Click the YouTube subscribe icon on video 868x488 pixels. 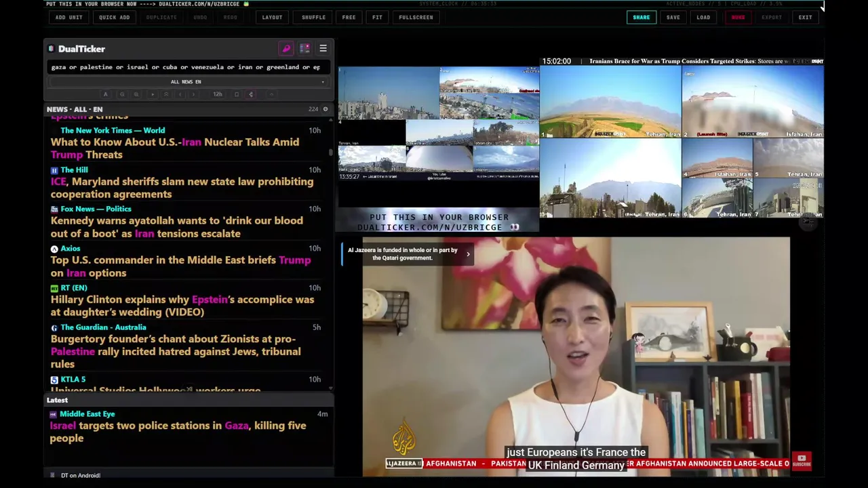click(x=802, y=461)
